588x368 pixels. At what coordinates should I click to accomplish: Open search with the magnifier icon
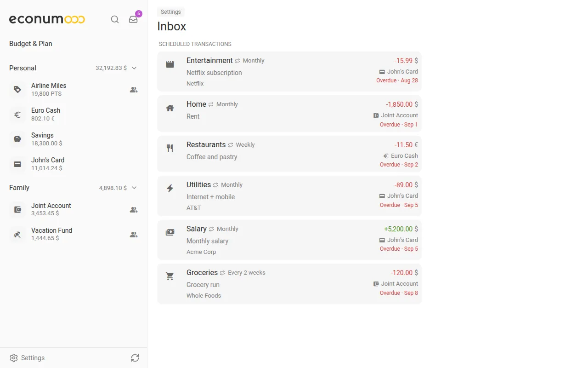click(x=115, y=19)
